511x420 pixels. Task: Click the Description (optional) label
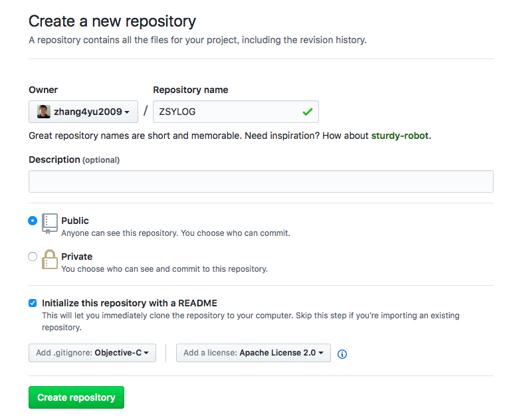point(74,159)
